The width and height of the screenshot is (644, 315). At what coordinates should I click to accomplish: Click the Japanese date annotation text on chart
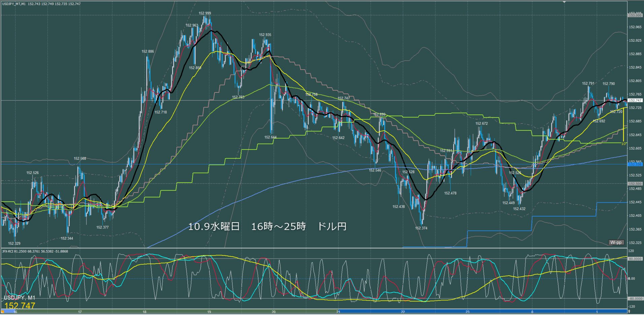(267, 227)
